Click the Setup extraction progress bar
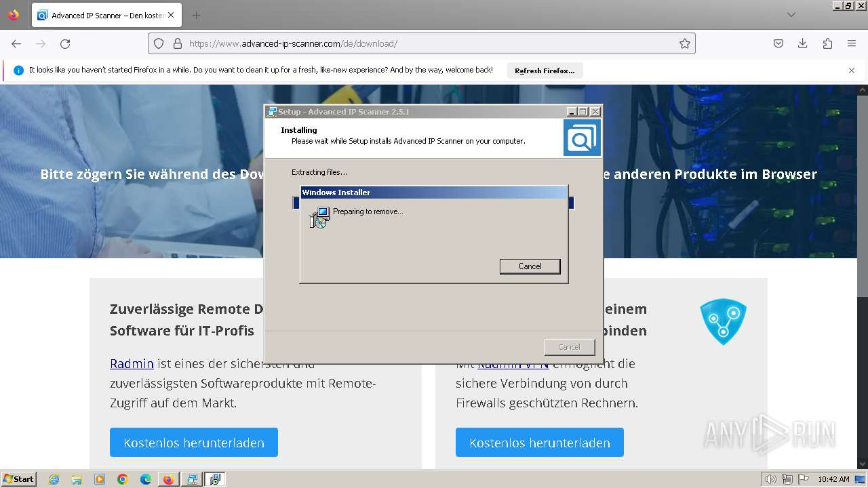868x488 pixels. 433,203
